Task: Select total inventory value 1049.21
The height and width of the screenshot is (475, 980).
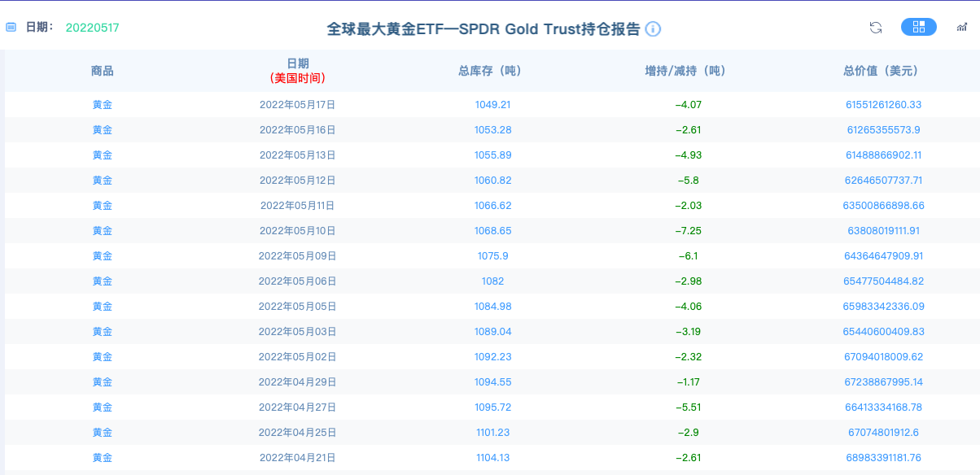Action: coord(492,105)
